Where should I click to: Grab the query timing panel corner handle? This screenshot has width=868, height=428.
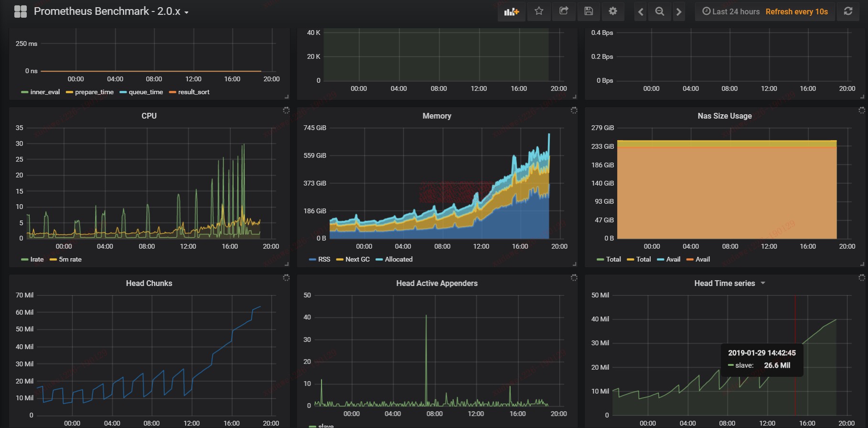287,97
